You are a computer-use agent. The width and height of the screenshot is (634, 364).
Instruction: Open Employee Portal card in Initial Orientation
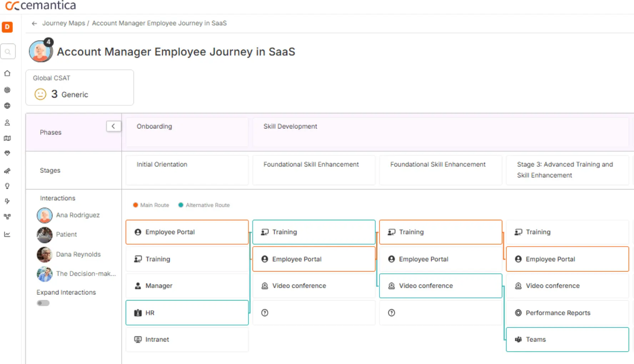tap(187, 232)
